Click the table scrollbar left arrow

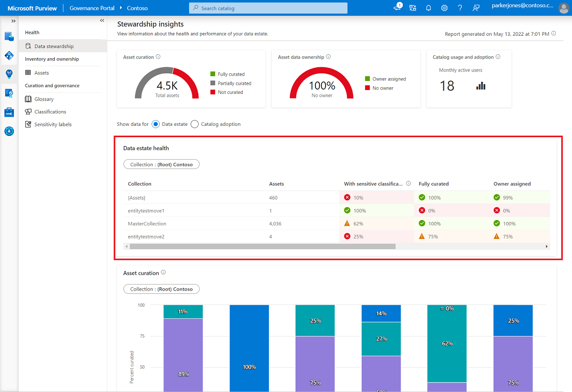pos(126,246)
